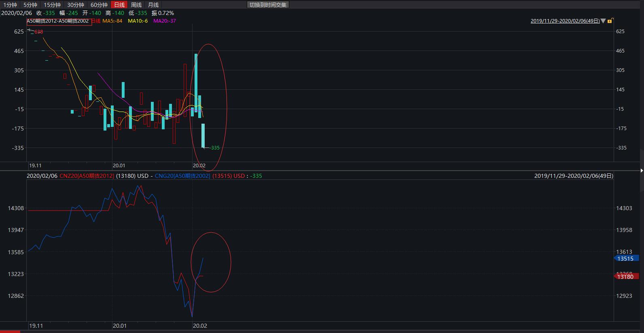Click the red 13180 price marker
The image size is (644, 333).
[626, 276]
